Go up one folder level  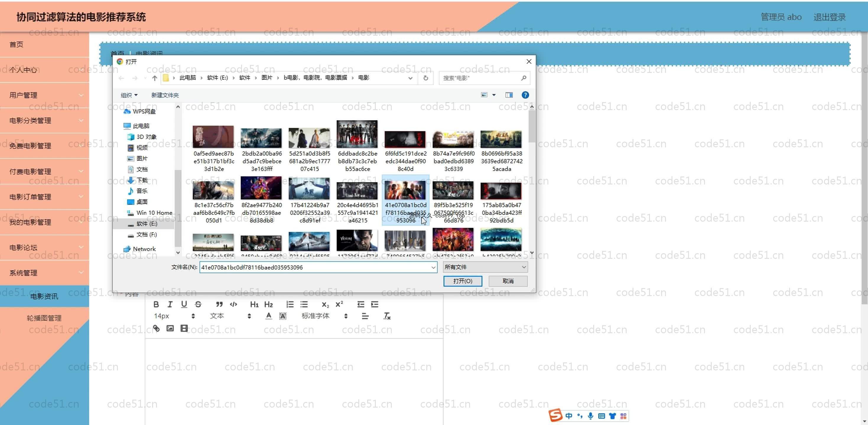[155, 78]
